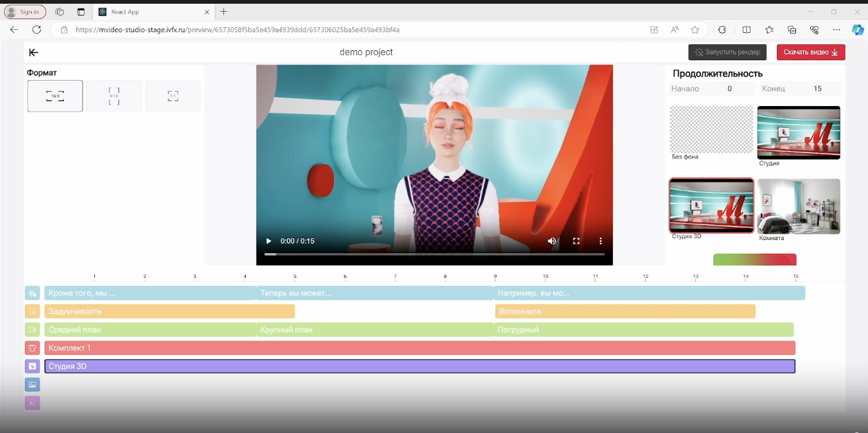Play the video preview
Viewport: 868px width, 433px height.
(x=269, y=241)
